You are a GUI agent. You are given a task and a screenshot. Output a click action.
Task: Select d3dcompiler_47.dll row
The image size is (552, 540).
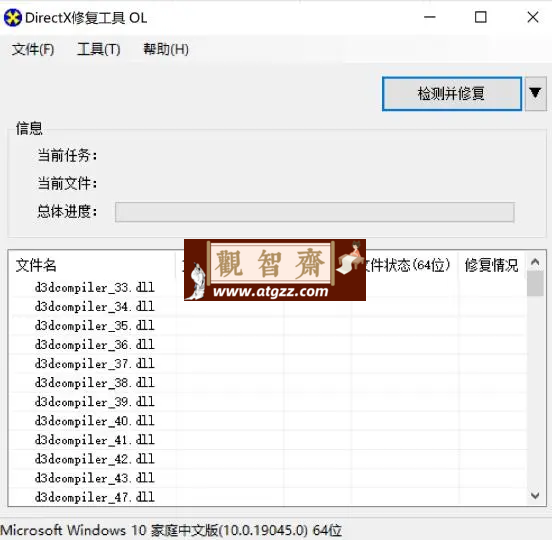[x=268, y=497]
